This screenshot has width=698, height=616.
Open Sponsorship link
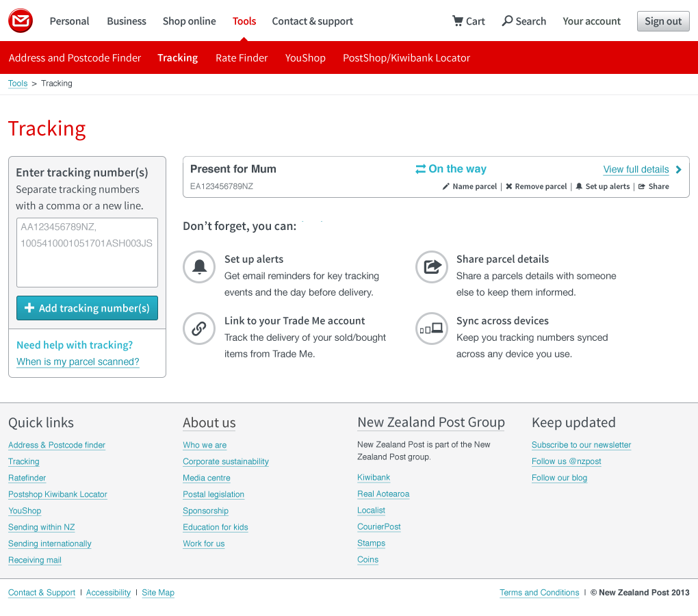click(206, 511)
